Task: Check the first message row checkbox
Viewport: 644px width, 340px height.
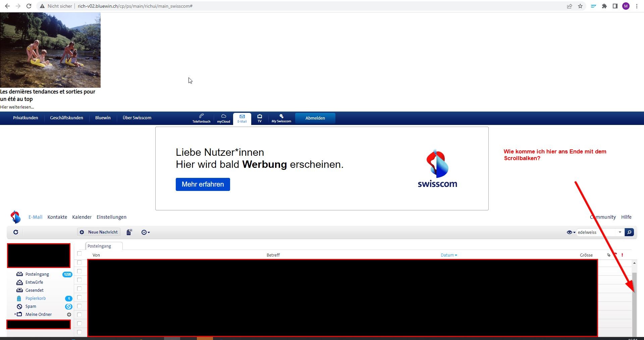Action: (79, 263)
